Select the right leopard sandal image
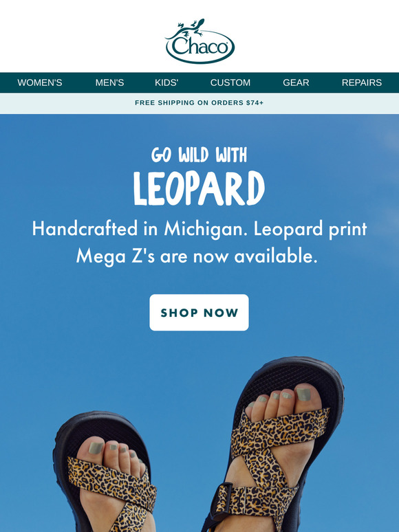This screenshot has height=532, width=399. point(272,445)
